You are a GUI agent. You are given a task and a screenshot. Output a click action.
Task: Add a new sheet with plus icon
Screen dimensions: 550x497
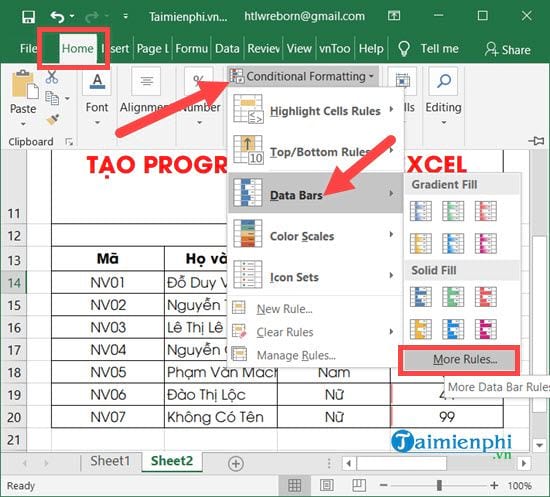click(x=236, y=463)
